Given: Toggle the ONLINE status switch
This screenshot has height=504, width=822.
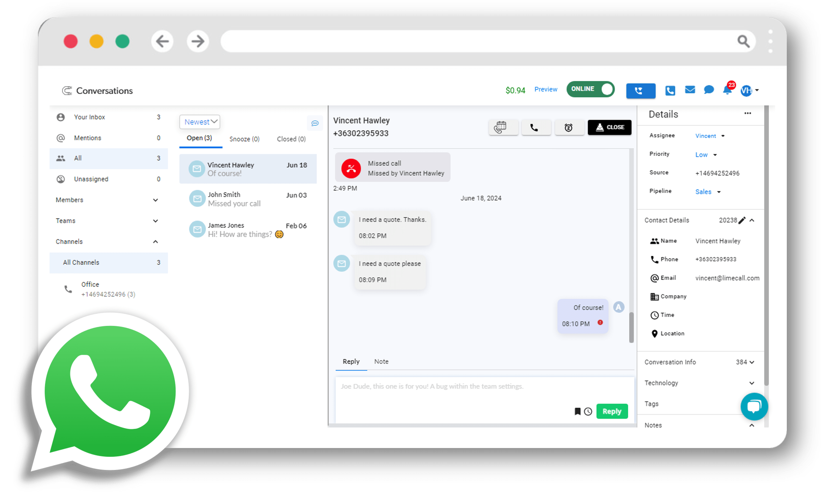Looking at the screenshot, I should click(590, 89).
